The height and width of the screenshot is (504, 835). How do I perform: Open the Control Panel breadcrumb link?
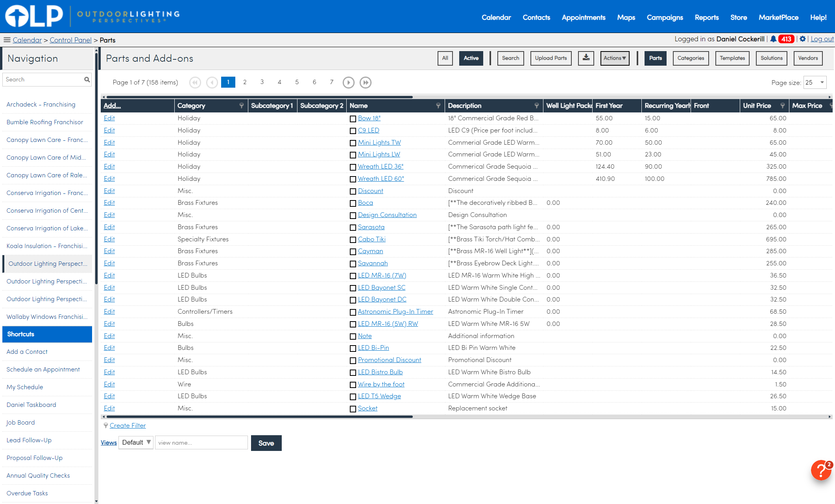click(x=70, y=40)
